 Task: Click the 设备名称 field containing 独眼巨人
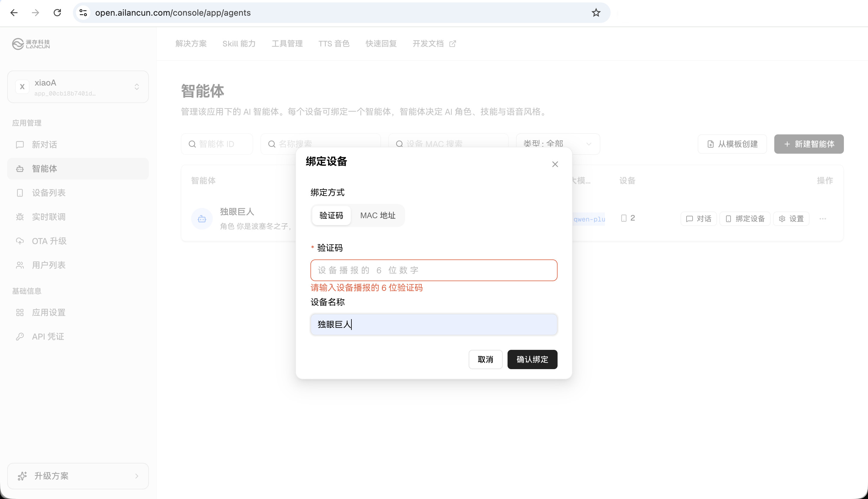[434, 324]
